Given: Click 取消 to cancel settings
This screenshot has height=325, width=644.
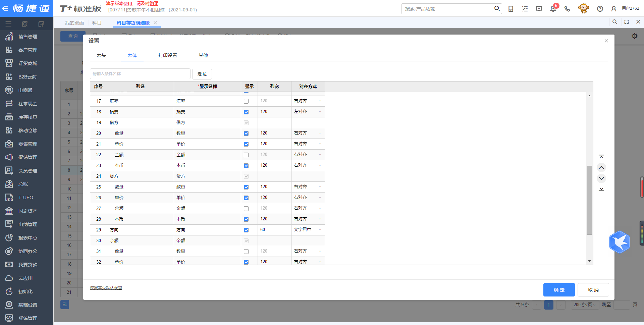Looking at the screenshot, I should pos(593,290).
